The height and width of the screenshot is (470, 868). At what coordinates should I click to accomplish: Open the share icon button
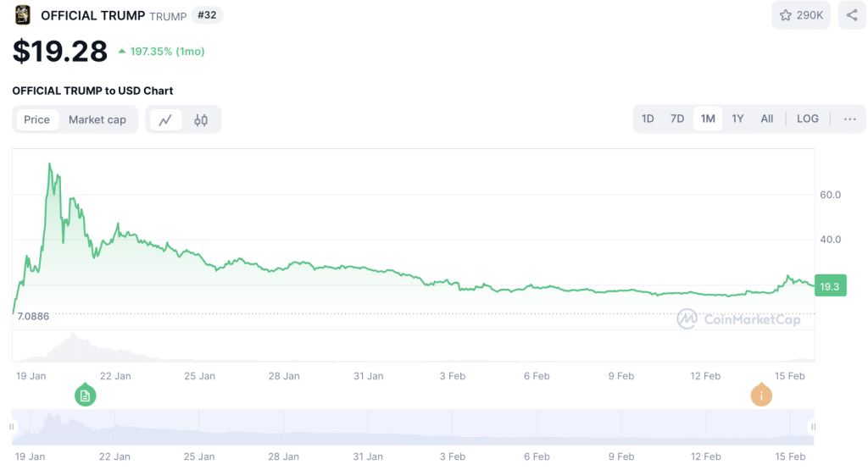pos(852,15)
